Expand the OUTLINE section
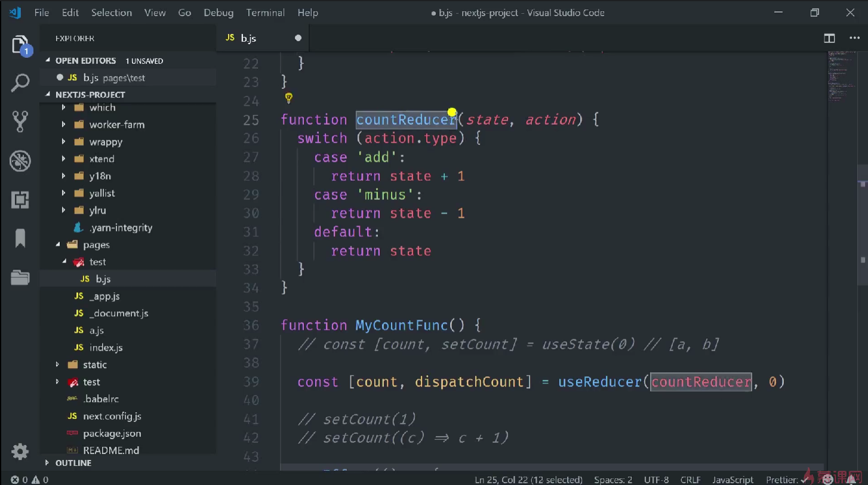The width and height of the screenshot is (868, 485). tap(73, 463)
